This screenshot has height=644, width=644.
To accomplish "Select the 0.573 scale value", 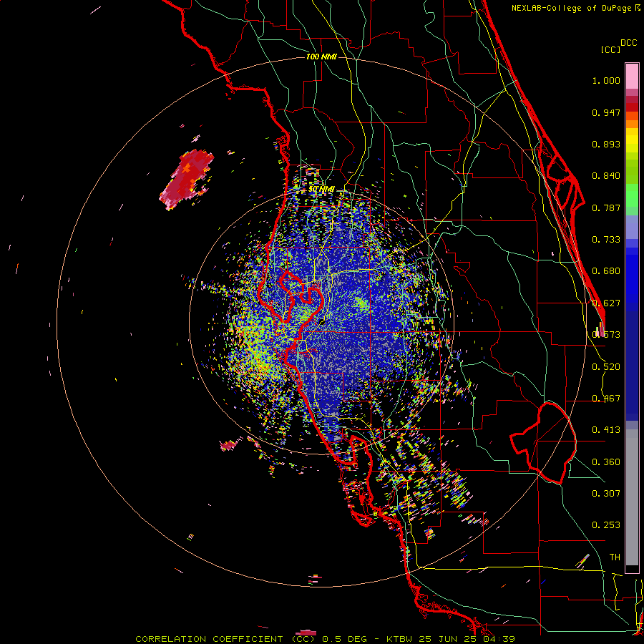I will [x=606, y=335].
